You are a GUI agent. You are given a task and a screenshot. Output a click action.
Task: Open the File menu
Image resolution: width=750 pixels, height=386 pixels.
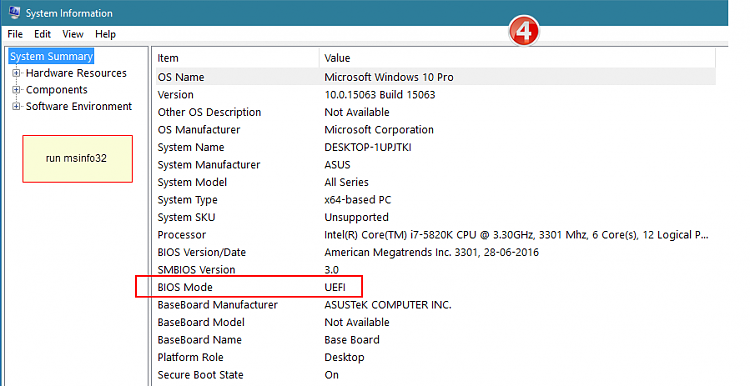(15, 34)
